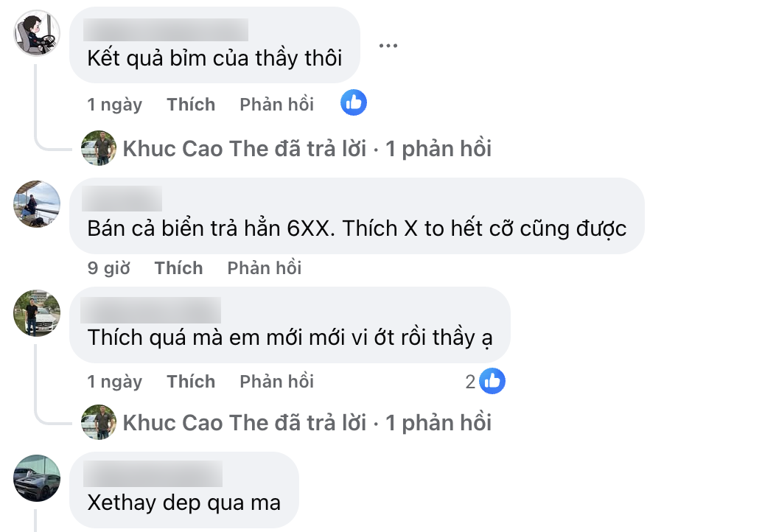The height and width of the screenshot is (532, 762).
Task: Reply to "Kết quả bỉm của thầy thôi" comment
Action: coord(276,105)
